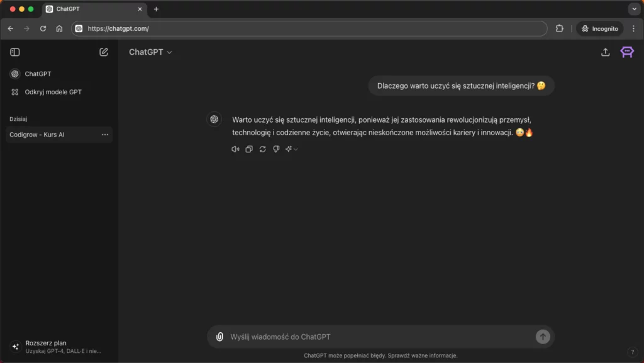The height and width of the screenshot is (363, 644).
Task: Click the attach file paperclip icon
Action: tap(219, 337)
